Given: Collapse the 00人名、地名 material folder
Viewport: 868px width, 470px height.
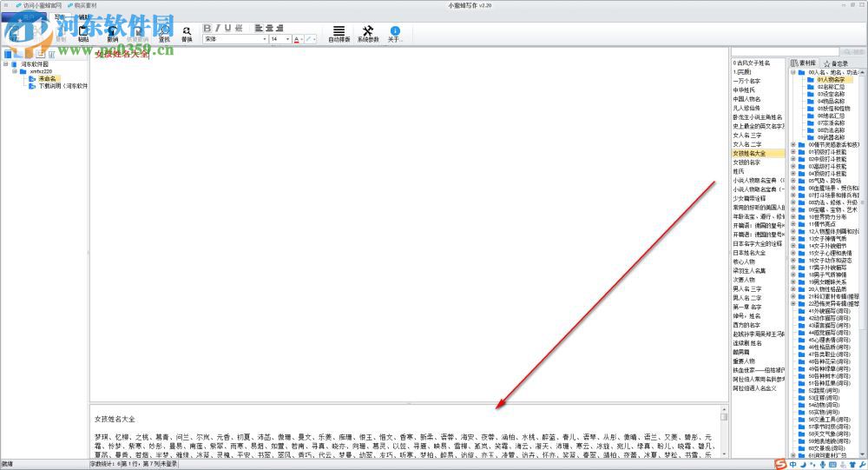Looking at the screenshot, I should coord(793,72).
